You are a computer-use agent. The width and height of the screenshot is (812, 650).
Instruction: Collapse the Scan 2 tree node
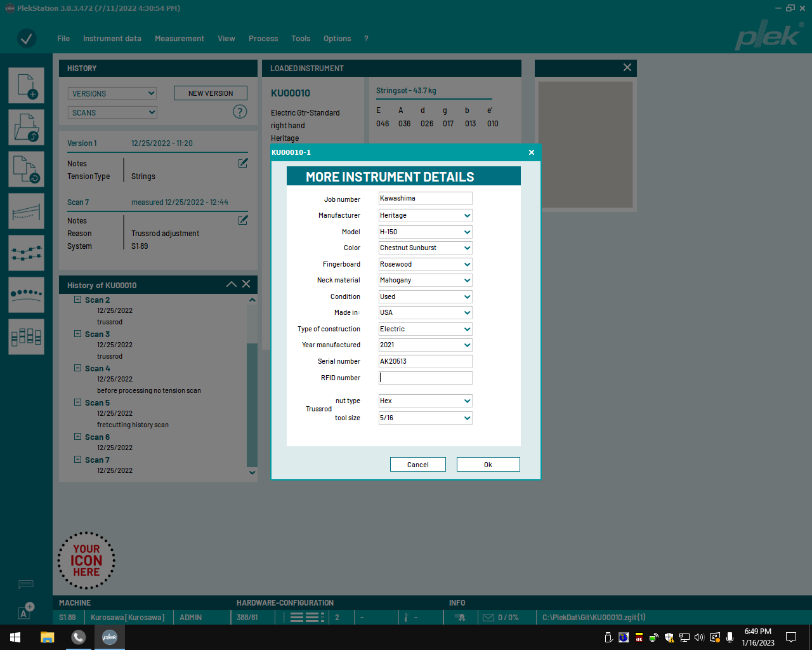pos(78,300)
